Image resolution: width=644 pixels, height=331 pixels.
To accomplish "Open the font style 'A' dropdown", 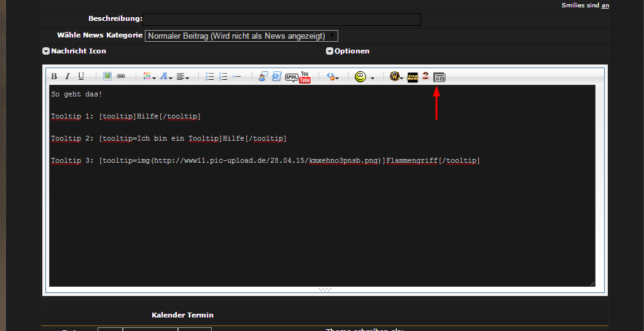I will [166, 76].
